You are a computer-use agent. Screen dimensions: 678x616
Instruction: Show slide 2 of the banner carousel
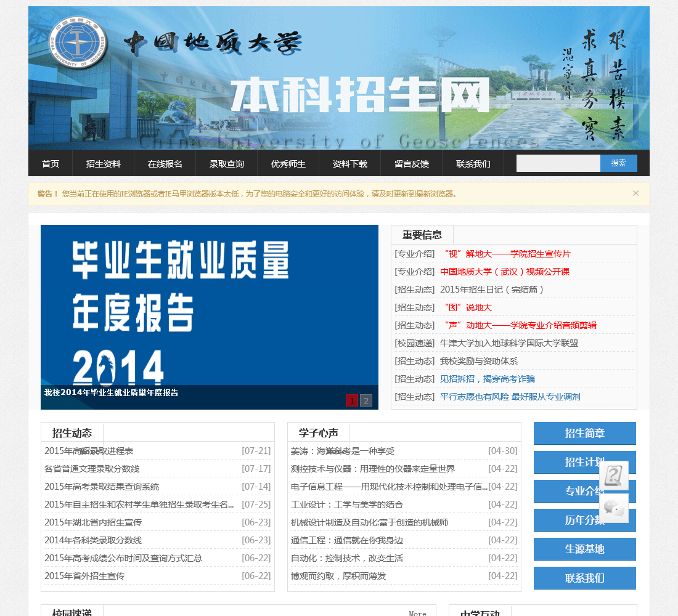coord(366,401)
